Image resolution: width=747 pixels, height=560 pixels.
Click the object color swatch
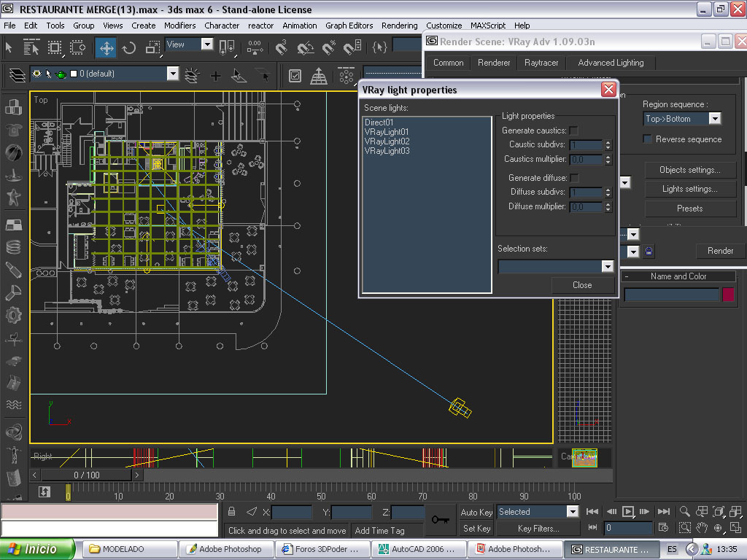pyautogui.click(x=728, y=295)
